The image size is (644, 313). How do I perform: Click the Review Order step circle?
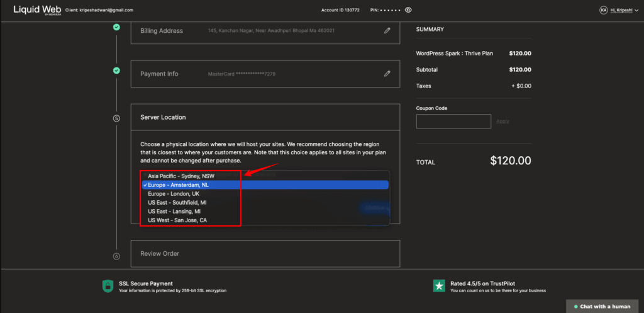pyautogui.click(x=116, y=257)
